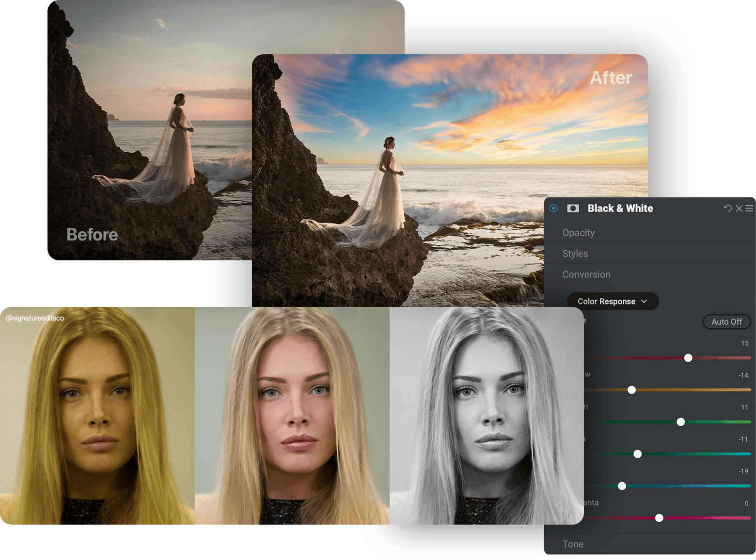Toggle the Black & White filter on/off circle
This screenshot has height=560, width=756.
click(x=553, y=208)
